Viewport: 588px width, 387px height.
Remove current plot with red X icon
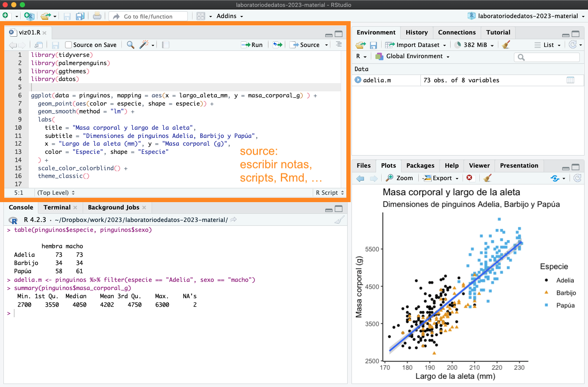(x=469, y=178)
